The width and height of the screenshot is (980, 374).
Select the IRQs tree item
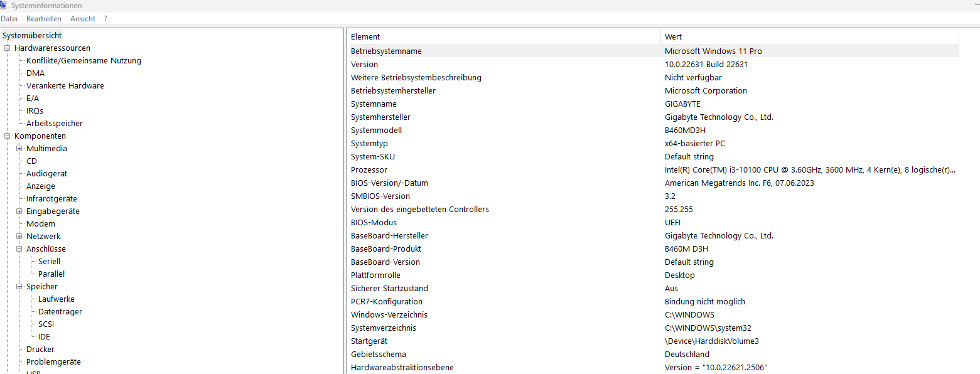click(35, 111)
